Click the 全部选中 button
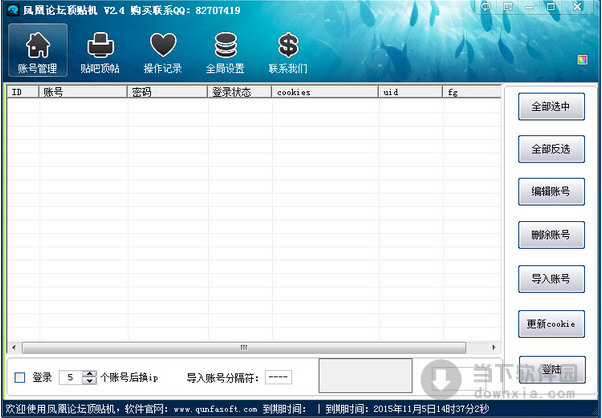The height and width of the screenshot is (418, 602). [x=551, y=106]
